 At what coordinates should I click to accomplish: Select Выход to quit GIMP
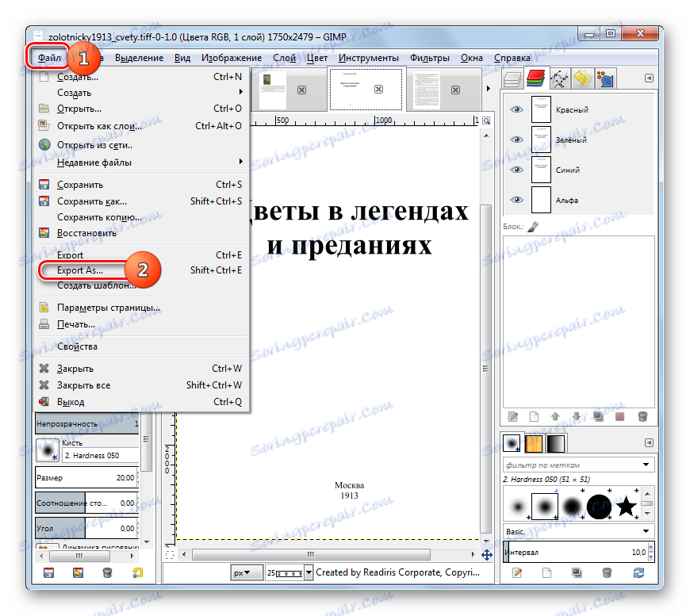click(141, 402)
